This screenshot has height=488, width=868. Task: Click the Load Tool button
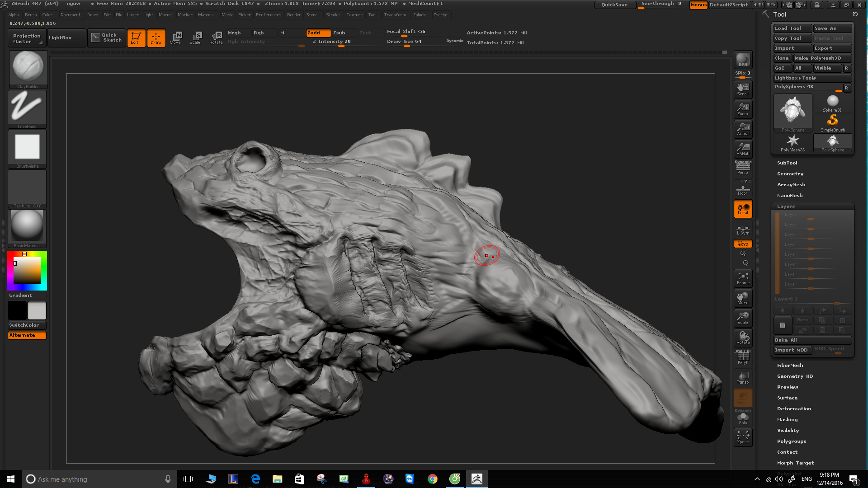click(x=792, y=28)
